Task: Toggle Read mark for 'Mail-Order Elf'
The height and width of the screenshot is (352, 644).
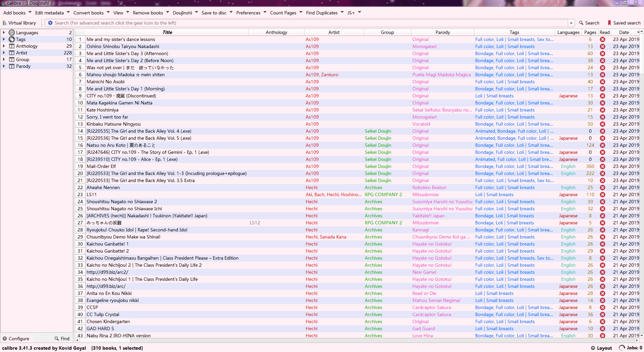Action: coord(603,166)
